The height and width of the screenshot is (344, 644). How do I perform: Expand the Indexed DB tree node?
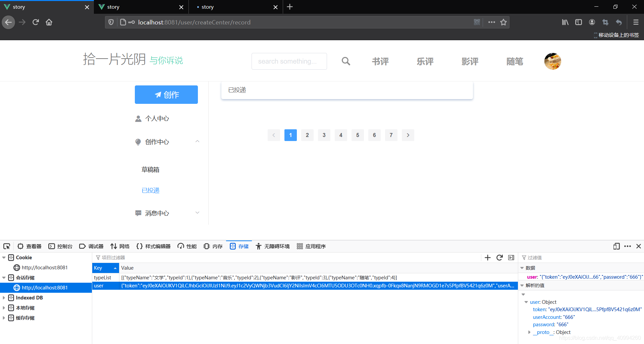pyautogui.click(x=4, y=298)
